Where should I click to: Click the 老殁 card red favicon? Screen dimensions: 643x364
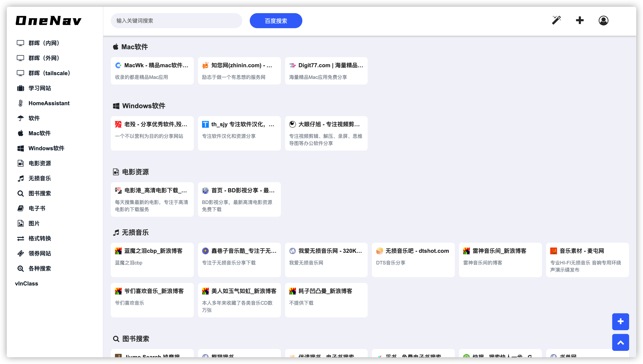pyautogui.click(x=118, y=124)
